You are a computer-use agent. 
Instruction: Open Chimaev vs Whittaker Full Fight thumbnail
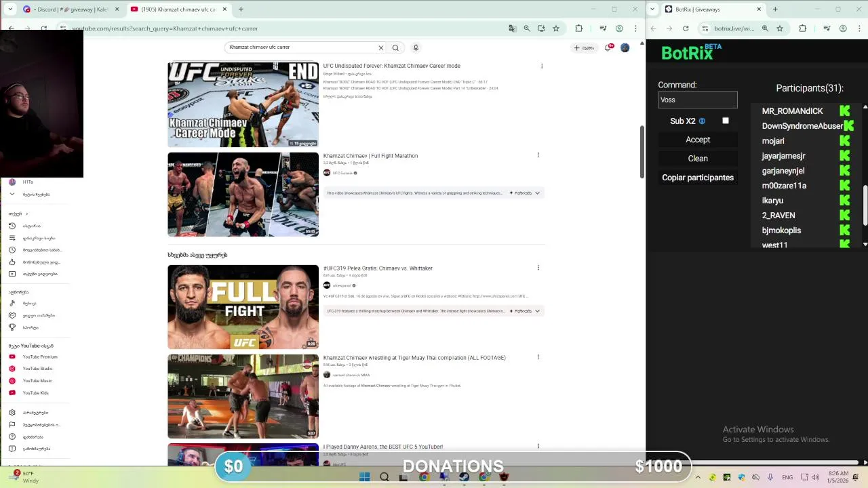point(243,307)
